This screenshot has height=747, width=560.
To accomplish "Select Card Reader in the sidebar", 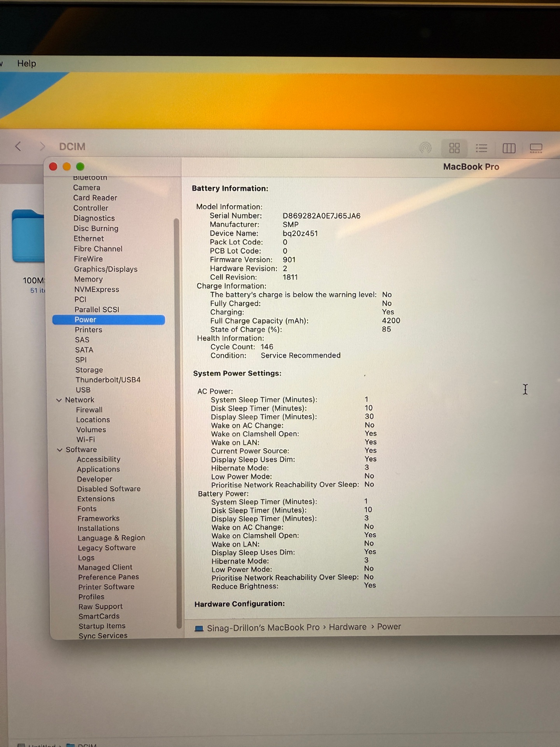I will (x=95, y=198).
